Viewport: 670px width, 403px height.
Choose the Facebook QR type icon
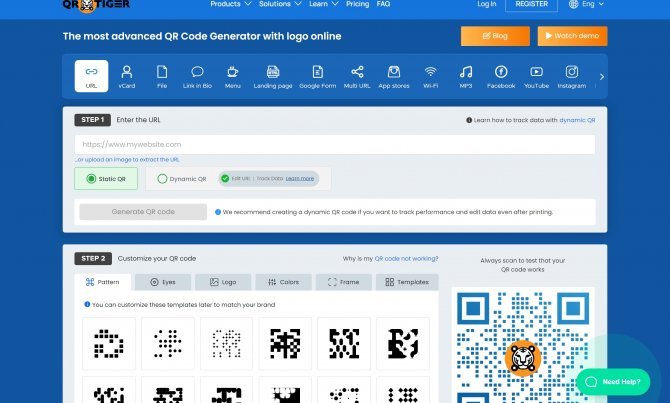[x=501, y=71]
